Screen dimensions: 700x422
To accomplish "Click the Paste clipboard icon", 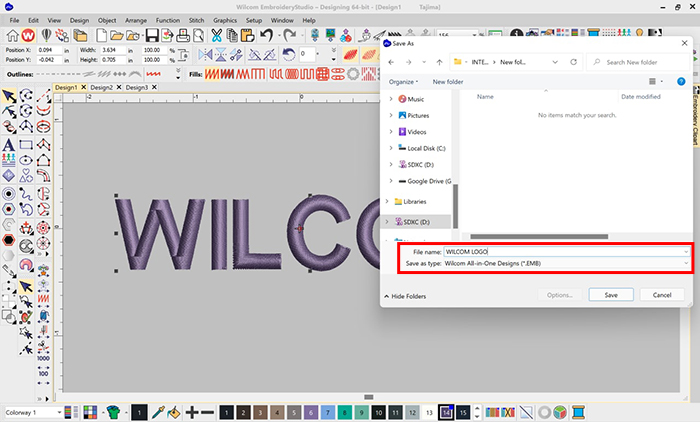I will click(x=247, y=35).
